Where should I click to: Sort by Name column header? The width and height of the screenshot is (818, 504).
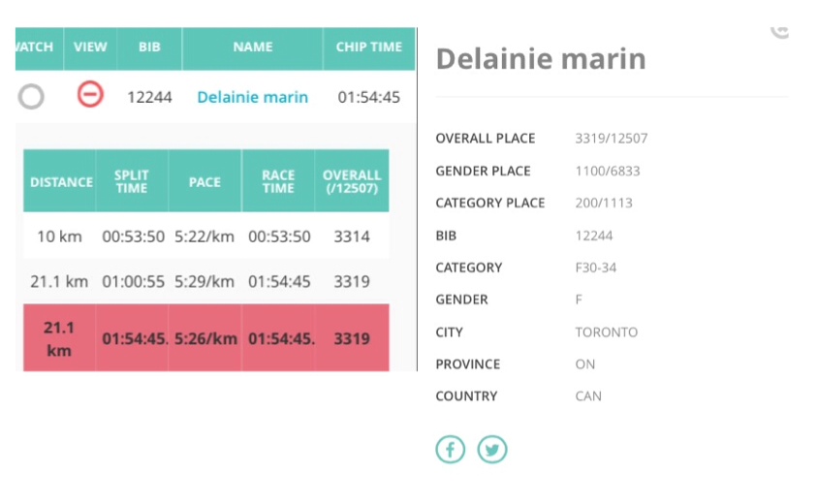(252, 47)
